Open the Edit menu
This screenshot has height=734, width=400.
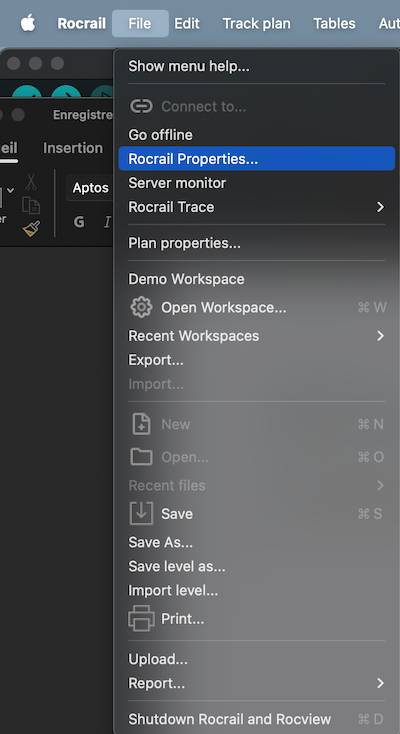(x=187, y=23)
